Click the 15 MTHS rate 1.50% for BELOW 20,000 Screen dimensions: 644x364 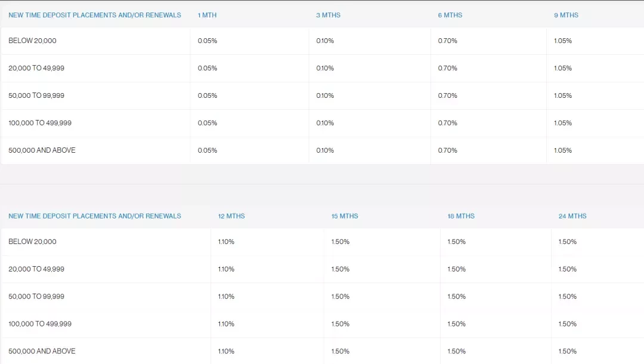pyautogui.click(x=340, y=242)
